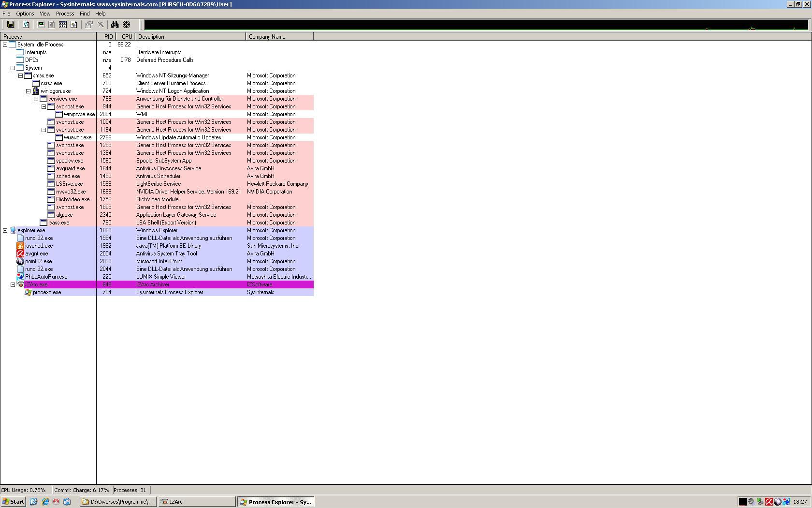812x508 pixels.
Task: Sort by the CPU column header
Action: [x=126, y=37]
